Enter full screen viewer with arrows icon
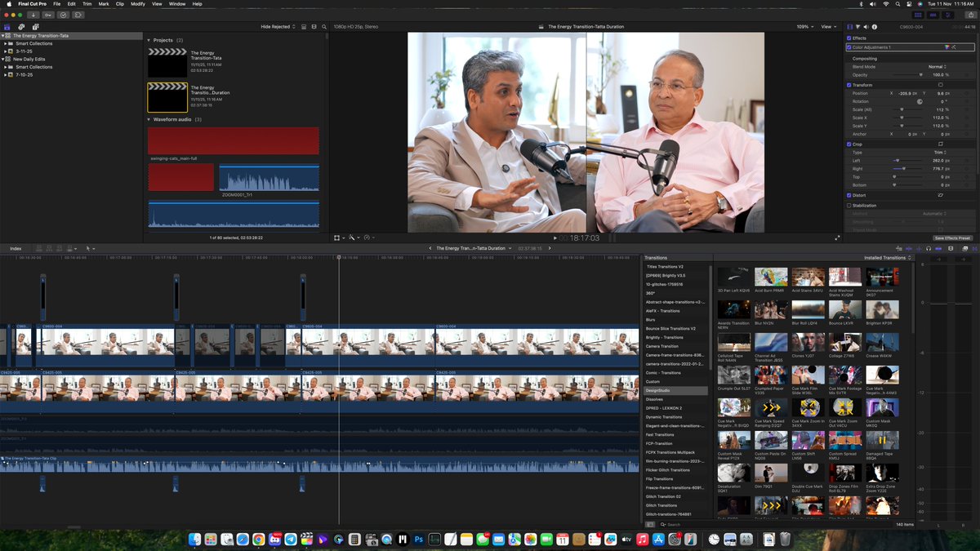 837,238
